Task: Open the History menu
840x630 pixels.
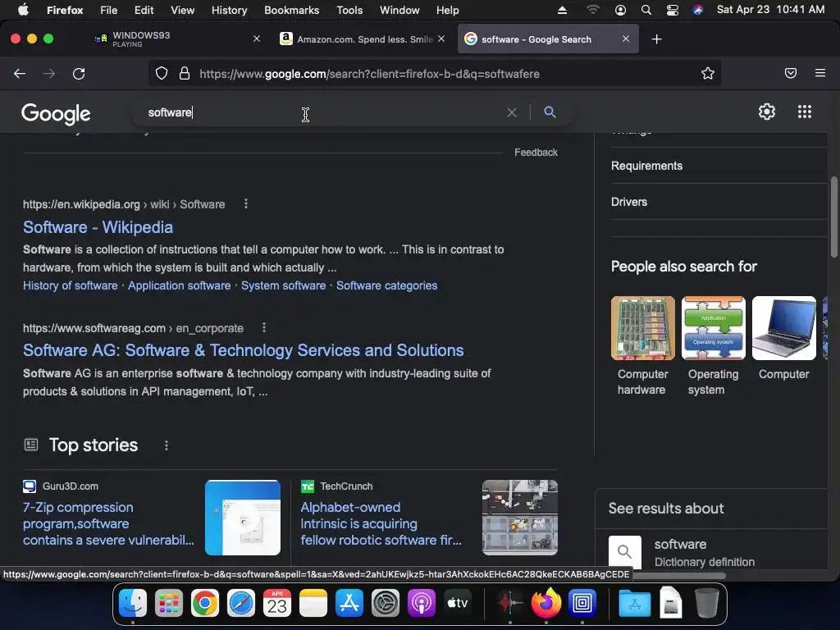Action: [230, 10]
